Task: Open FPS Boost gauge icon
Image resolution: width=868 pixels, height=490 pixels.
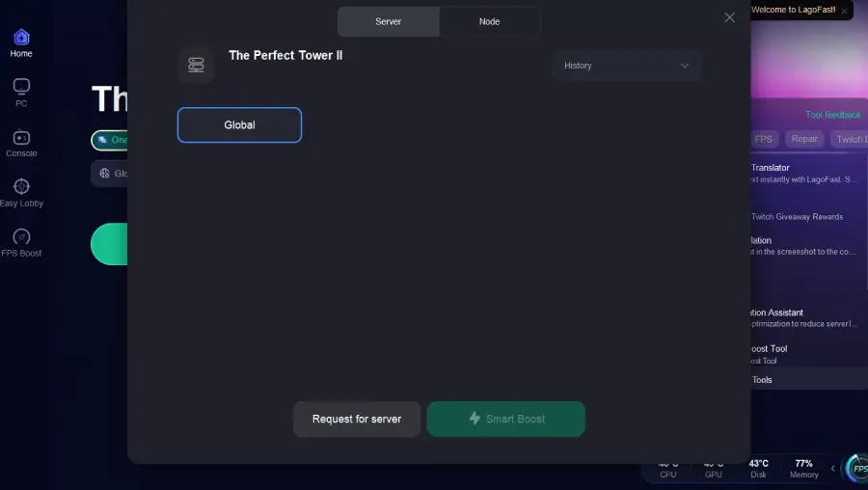Action: point(21,237)
